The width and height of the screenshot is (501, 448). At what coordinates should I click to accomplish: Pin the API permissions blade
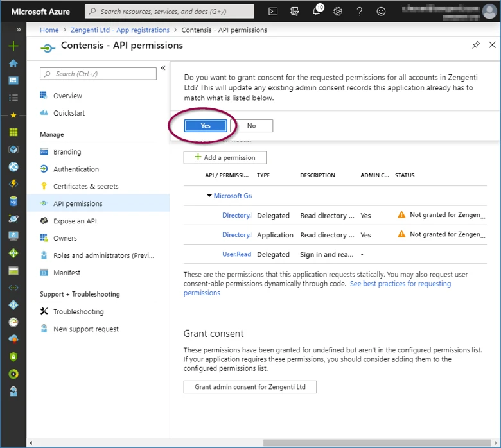tap(476, 45)
